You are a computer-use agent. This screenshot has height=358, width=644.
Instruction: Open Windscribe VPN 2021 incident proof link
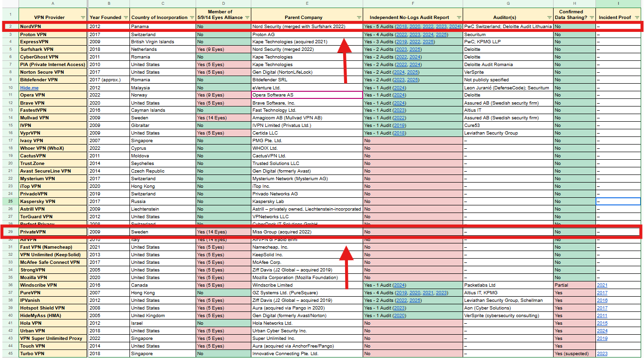[x=602, y=285]
